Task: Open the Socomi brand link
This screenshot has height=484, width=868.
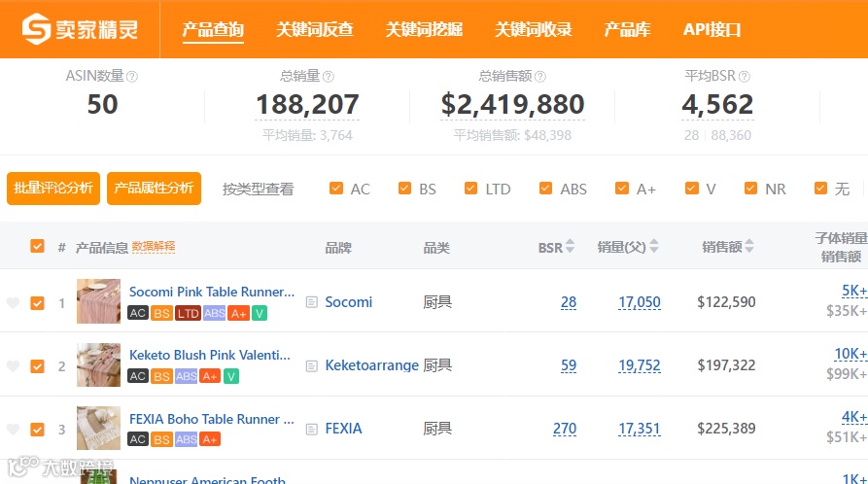Action: click(x=348, y=302)
